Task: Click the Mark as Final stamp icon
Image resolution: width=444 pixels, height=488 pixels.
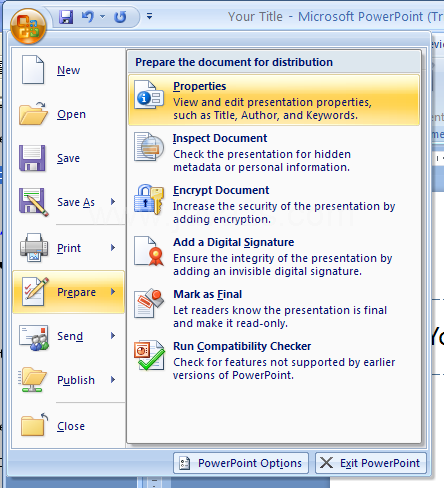Action: 149,303
